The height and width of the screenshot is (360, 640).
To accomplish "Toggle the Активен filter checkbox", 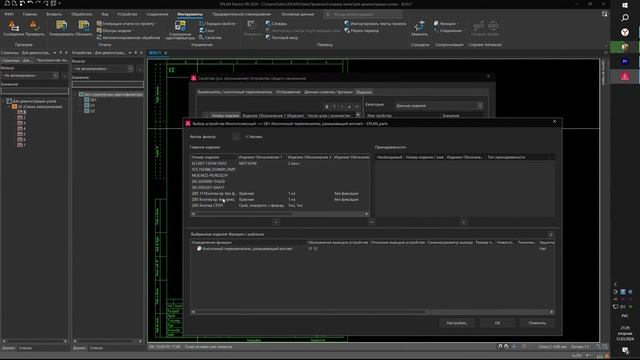I will 247,137.
